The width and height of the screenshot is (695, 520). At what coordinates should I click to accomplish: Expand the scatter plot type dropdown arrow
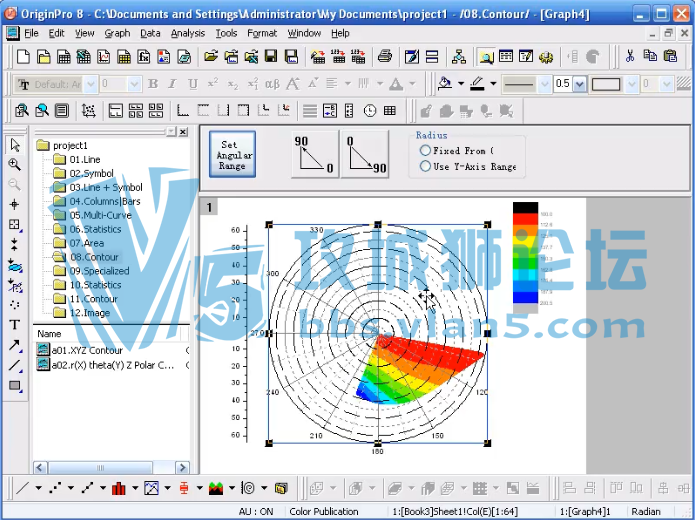[71, 488]
